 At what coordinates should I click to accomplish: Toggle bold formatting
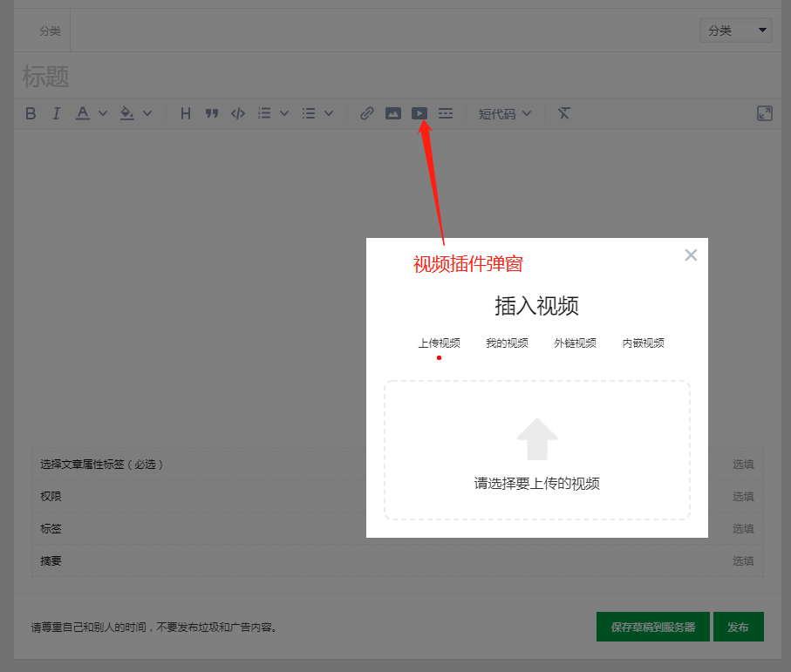31,113
